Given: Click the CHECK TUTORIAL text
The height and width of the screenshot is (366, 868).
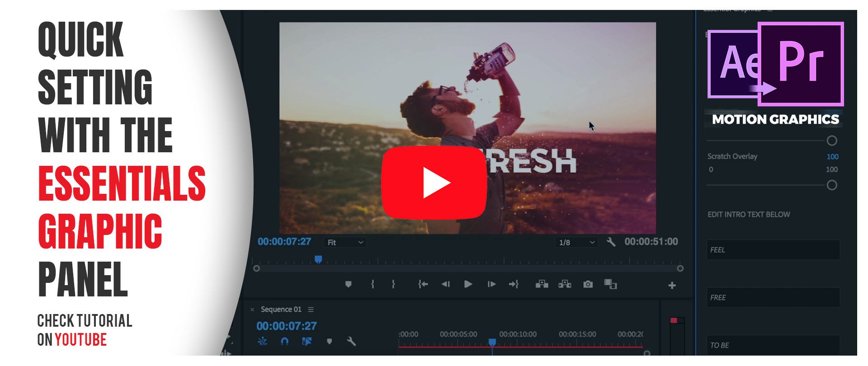Looking at the screenshot, I should click(85, 320).
